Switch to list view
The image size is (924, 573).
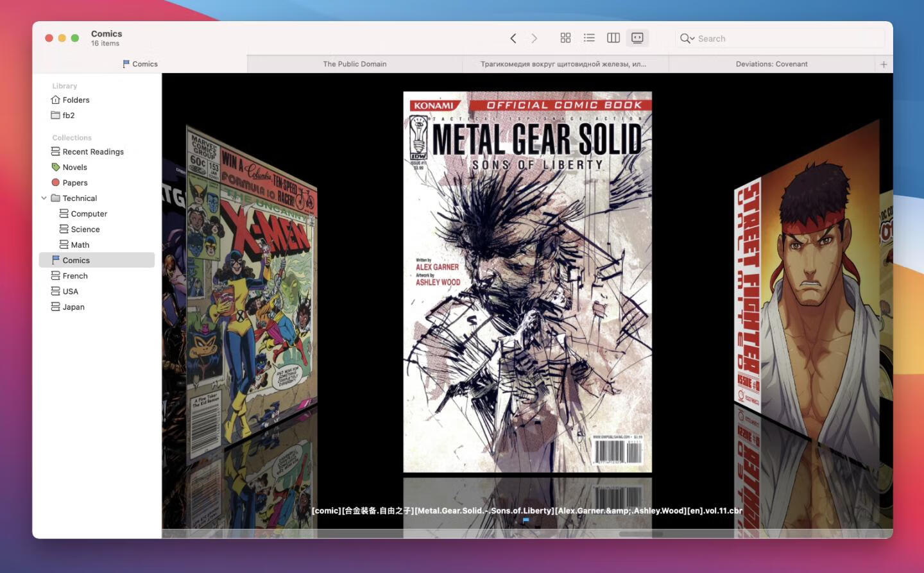[x=589, y=38]
